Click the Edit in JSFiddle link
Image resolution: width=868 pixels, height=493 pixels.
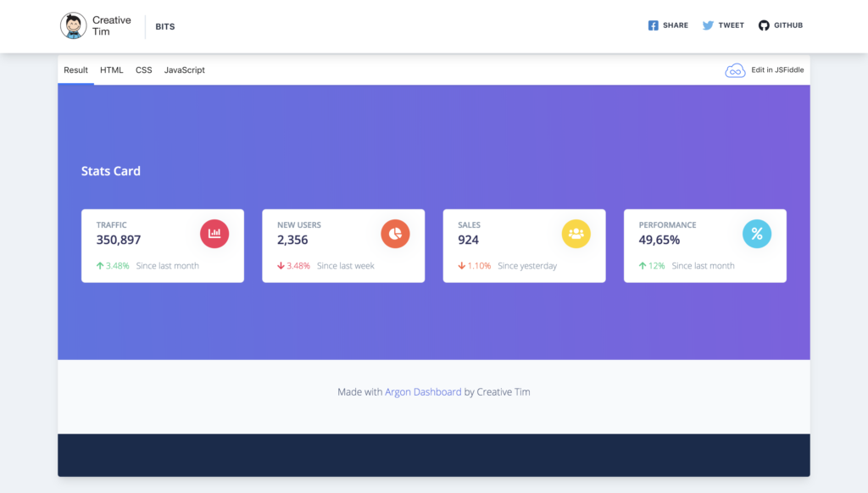776,70
